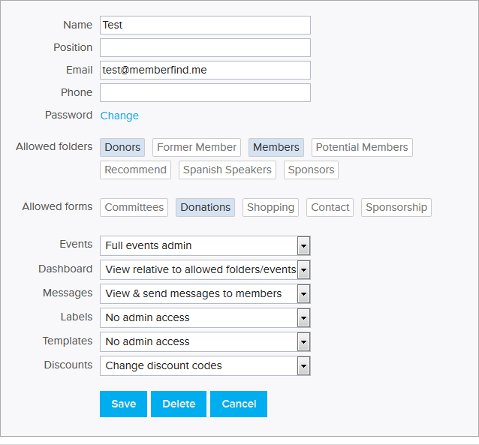Enable the Potential Members folder
The height and width of the screenshot is (445, 479).
point(362,147)
